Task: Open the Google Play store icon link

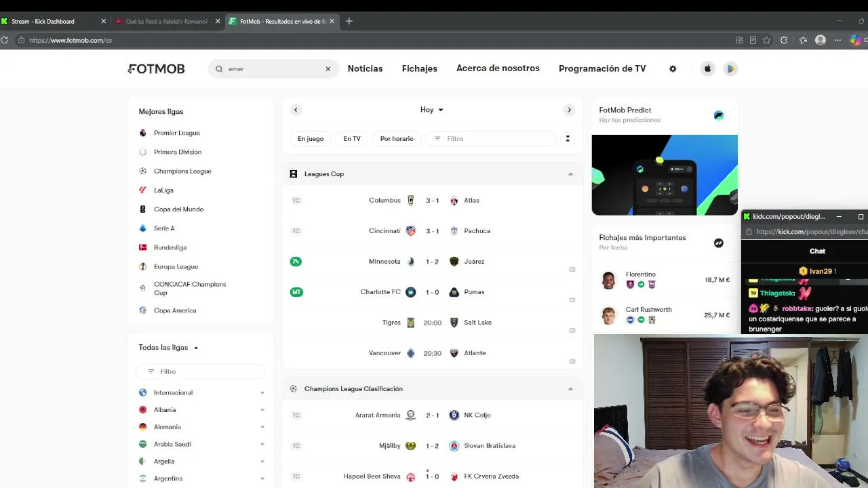Action: 730,68
